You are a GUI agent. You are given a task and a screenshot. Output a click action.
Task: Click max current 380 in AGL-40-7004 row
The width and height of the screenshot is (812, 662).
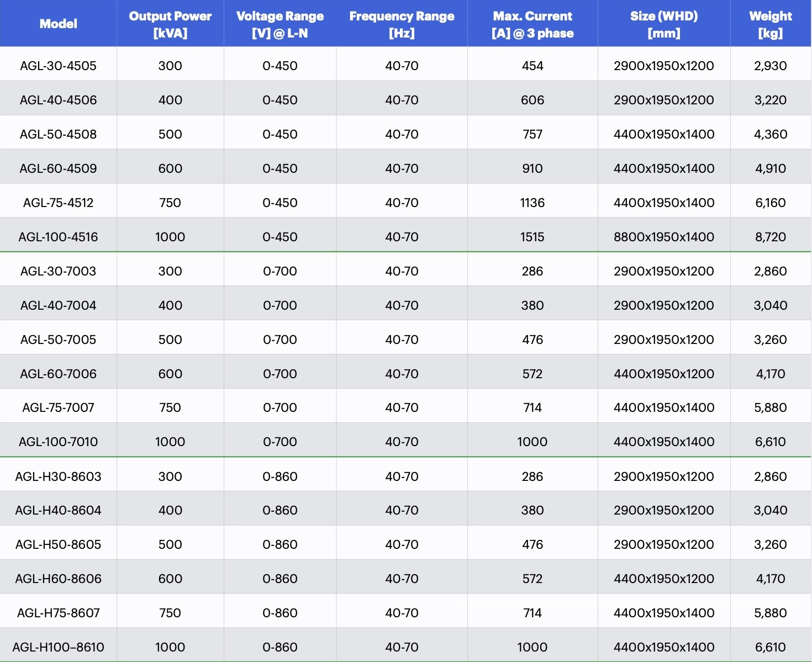point(532,305)
